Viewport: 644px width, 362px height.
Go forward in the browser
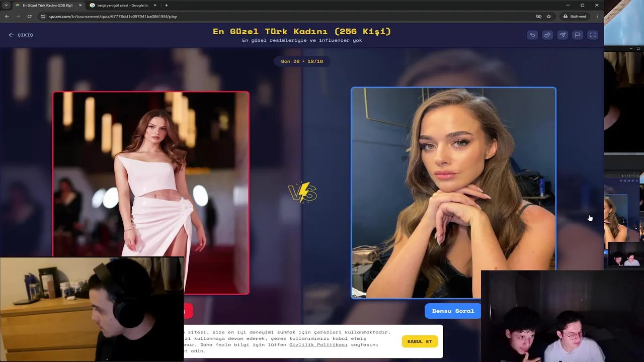click(18, 16)
